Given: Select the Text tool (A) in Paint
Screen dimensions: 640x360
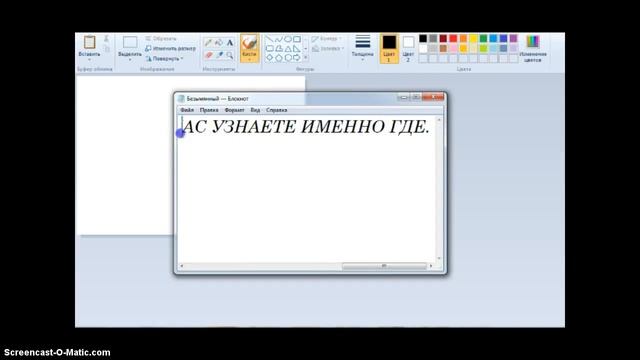Looking at the screenshot, I should (x=230, y=42).
